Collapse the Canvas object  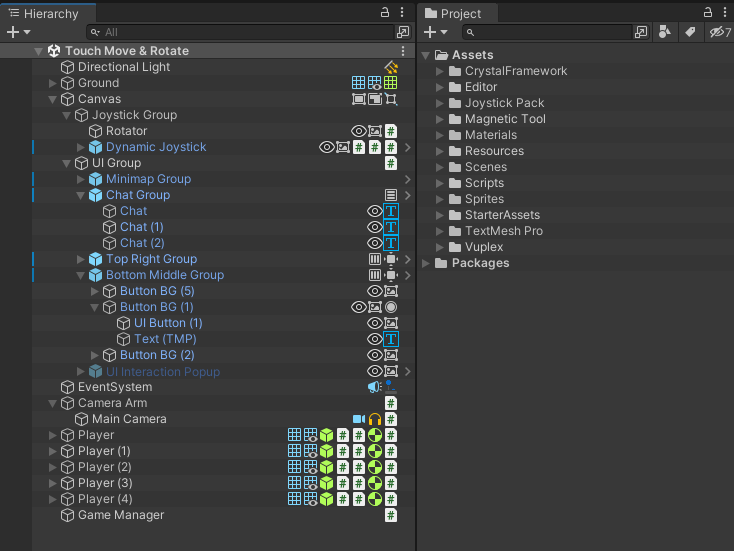[52, 99]
